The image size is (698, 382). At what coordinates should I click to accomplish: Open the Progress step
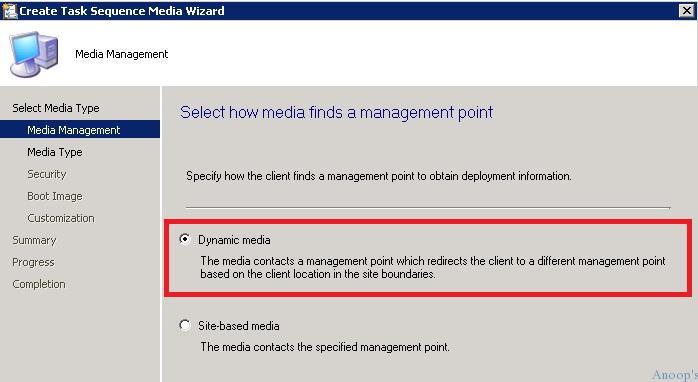click(x=33, y=262)
